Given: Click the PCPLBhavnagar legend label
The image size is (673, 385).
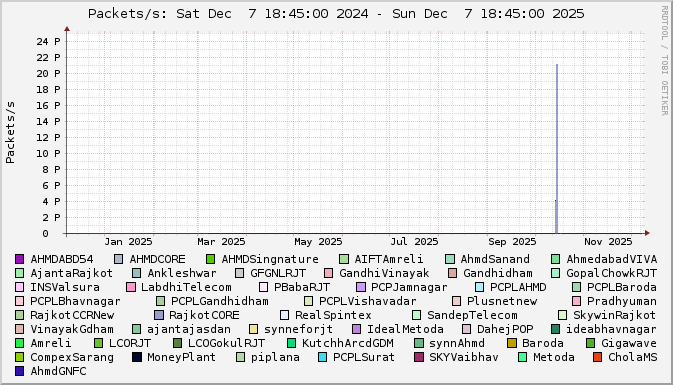Looking at the screenshot, I should pos(75,301).
